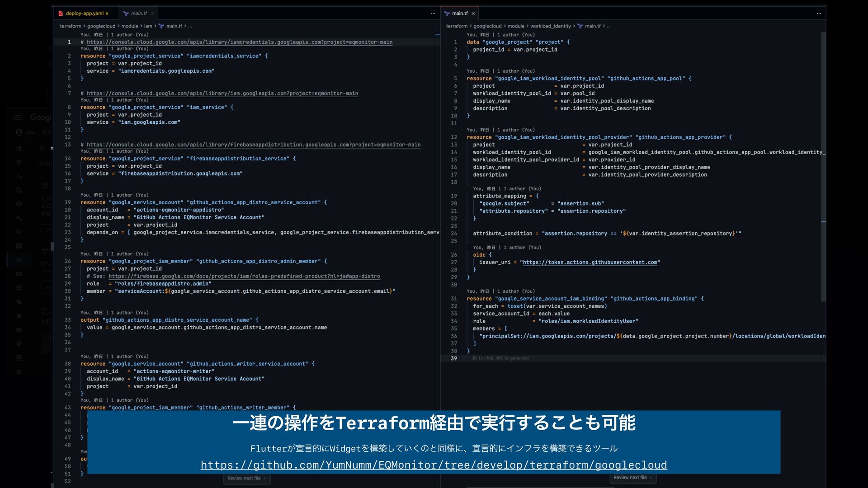Open the GitHub EQMonitor terraform link

click(x=434, y=465)
